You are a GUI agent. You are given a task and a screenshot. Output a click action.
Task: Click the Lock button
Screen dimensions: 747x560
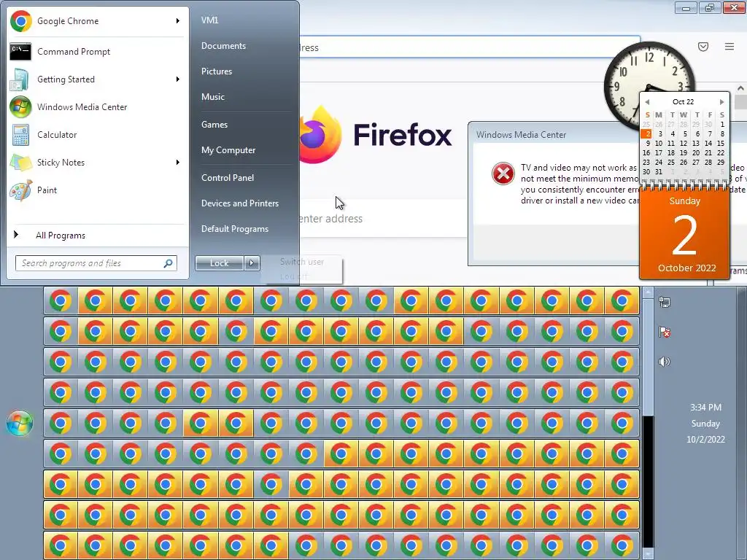219,262
